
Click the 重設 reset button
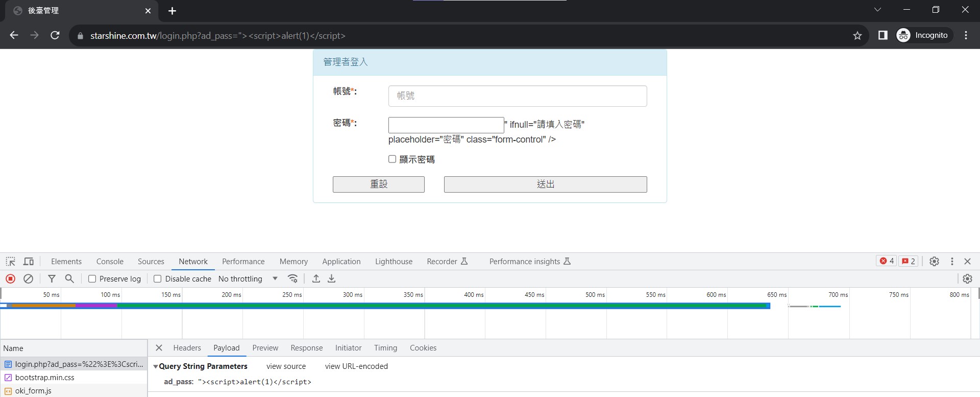click(x=379, y=184)
